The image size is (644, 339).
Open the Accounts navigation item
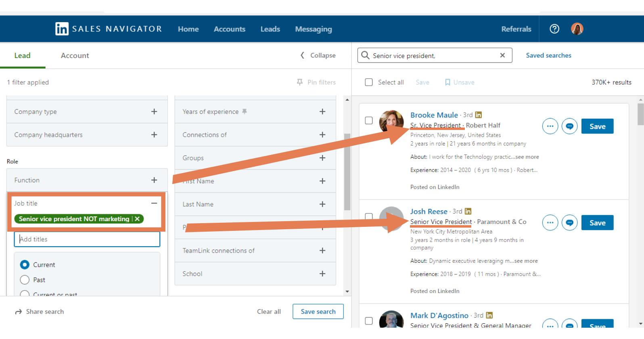point(230,29)
